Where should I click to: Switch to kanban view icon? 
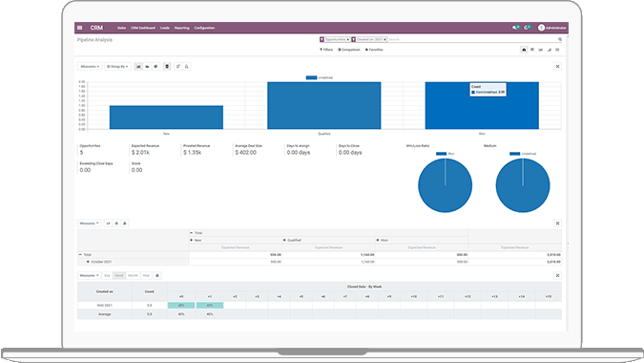(532, 50)
